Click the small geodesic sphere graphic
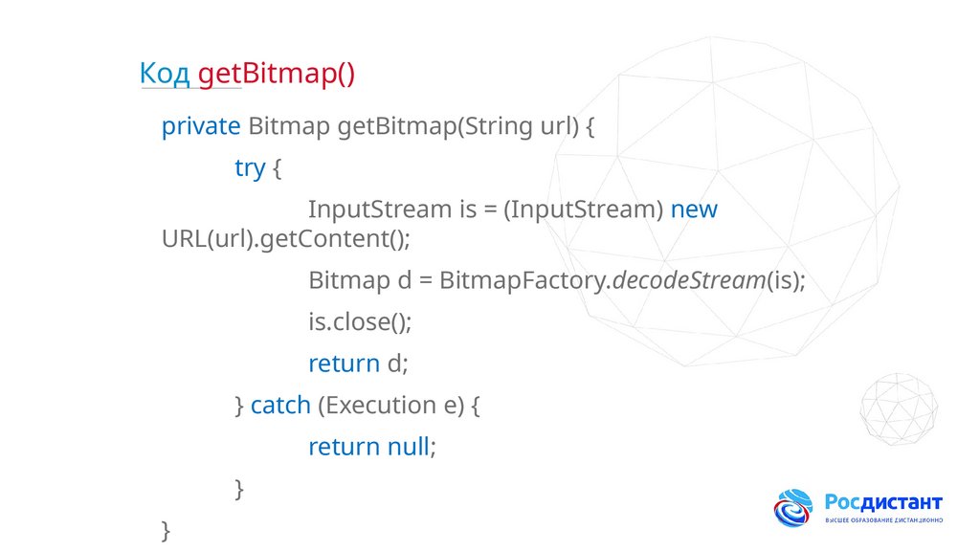 [x=898, y=408]
